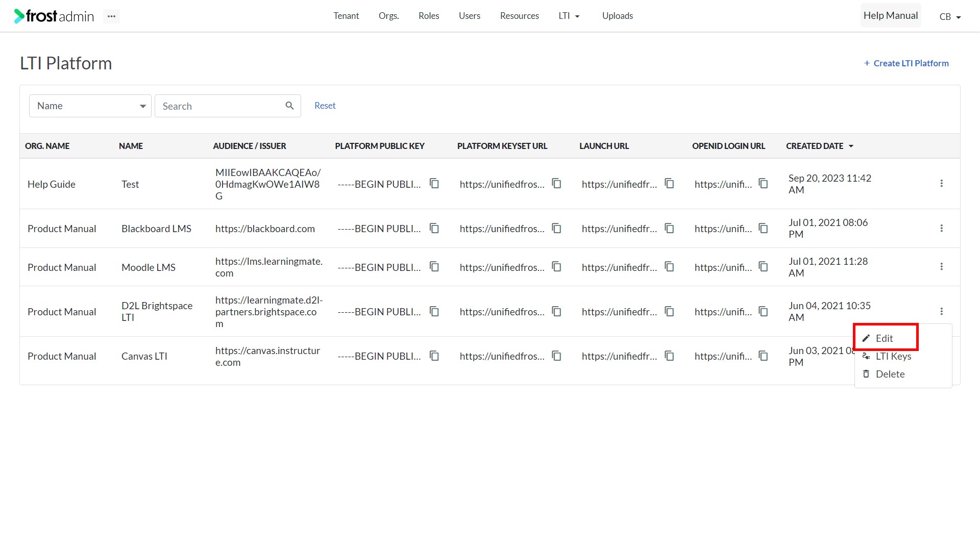Open the Resources page
Image resolution: width=980 pixels, height=551 pixels.
(519, 16)
